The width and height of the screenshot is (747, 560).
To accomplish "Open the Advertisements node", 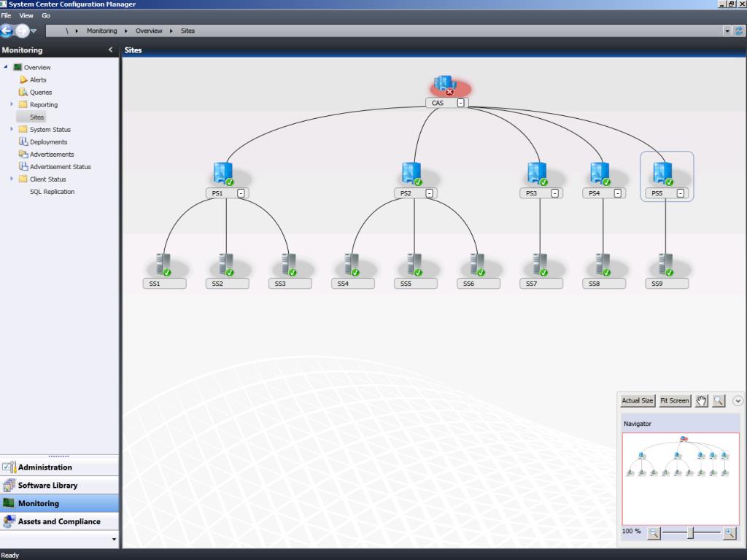I will pos(52,155).
